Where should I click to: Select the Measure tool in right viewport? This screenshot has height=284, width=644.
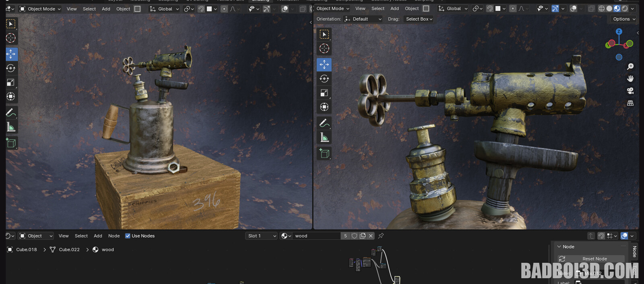tap(324, 138)
